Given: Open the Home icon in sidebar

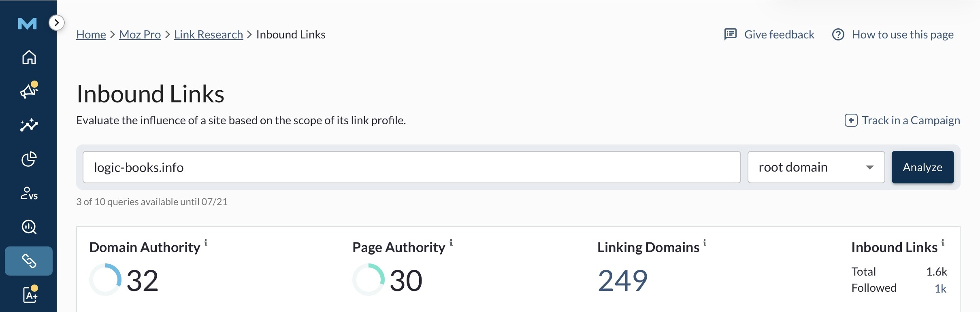Looking at the screenshot, I should point(29,57).
